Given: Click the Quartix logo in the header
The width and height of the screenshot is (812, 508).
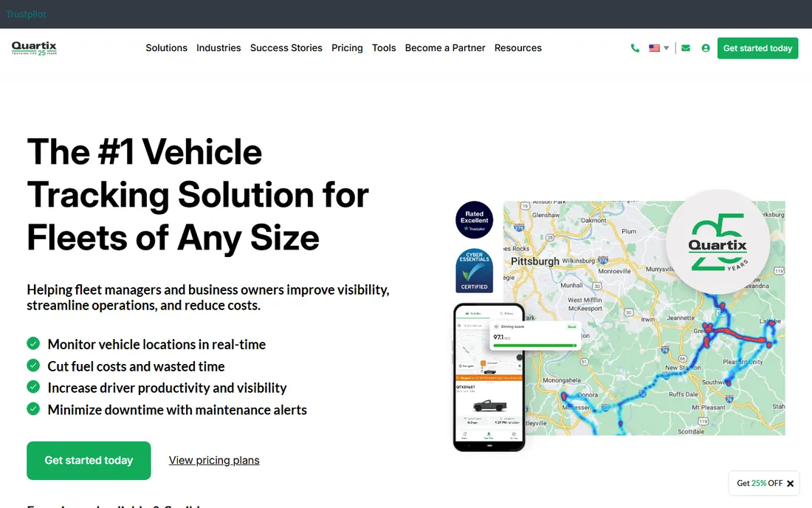Looking at the screenshot, I should (x=34, y=48).
